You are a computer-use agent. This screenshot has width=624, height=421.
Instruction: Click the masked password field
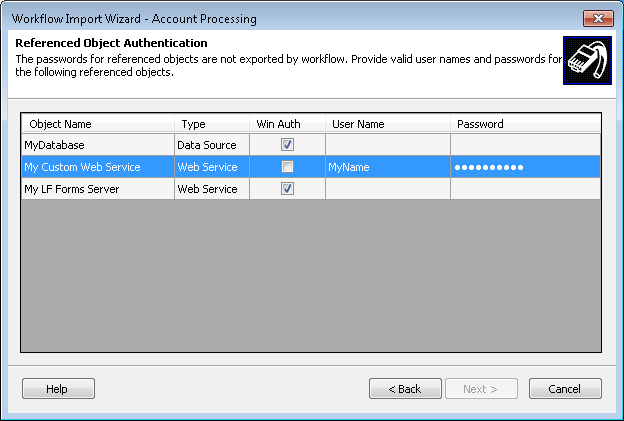524,167
